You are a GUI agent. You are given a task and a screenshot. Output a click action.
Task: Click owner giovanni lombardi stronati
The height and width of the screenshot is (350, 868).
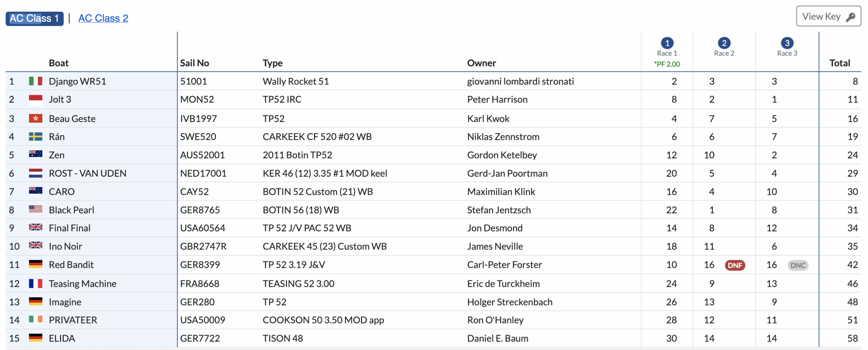(x=520, y=81)
